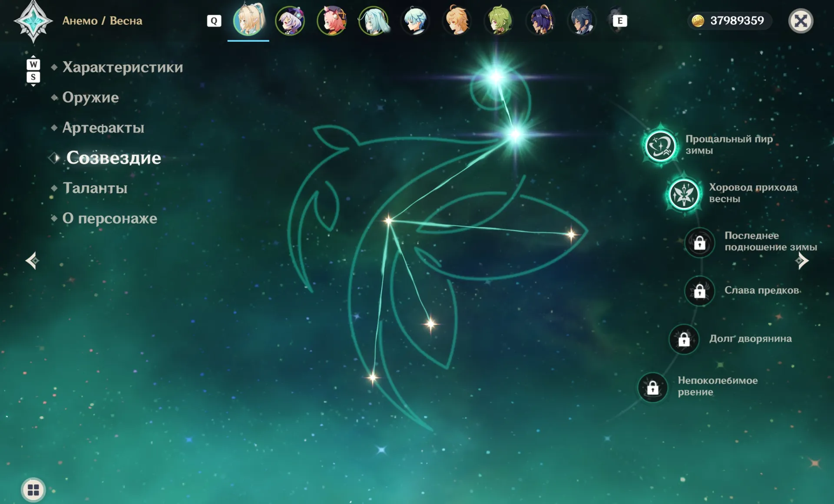Click the Q previous character key icon
The image size is (834, 504).
tap(214, 20)
